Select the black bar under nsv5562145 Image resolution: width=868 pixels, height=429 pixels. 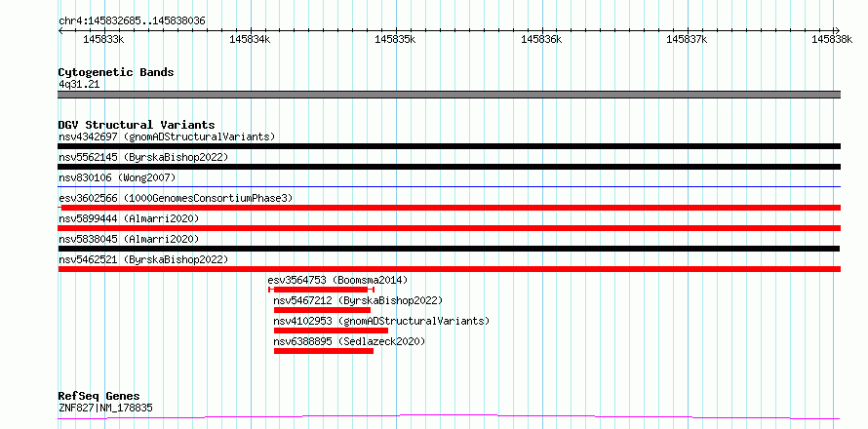coord(449,167)
